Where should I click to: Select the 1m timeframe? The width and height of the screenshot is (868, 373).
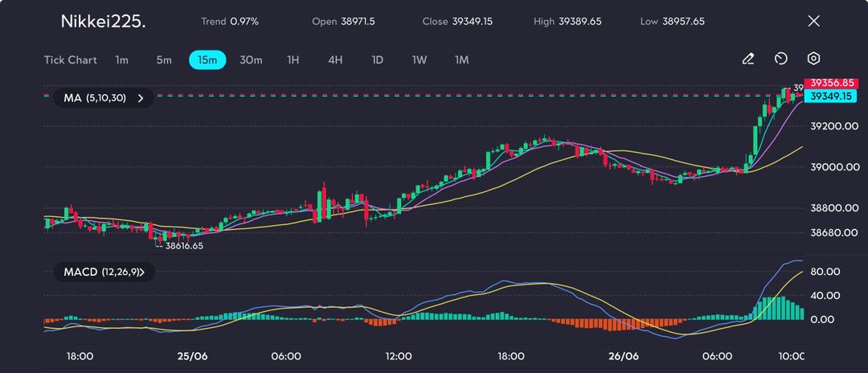121,59
